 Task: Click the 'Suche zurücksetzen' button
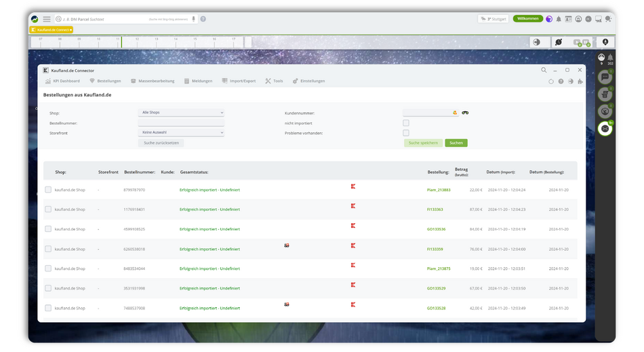click(161, 143)
